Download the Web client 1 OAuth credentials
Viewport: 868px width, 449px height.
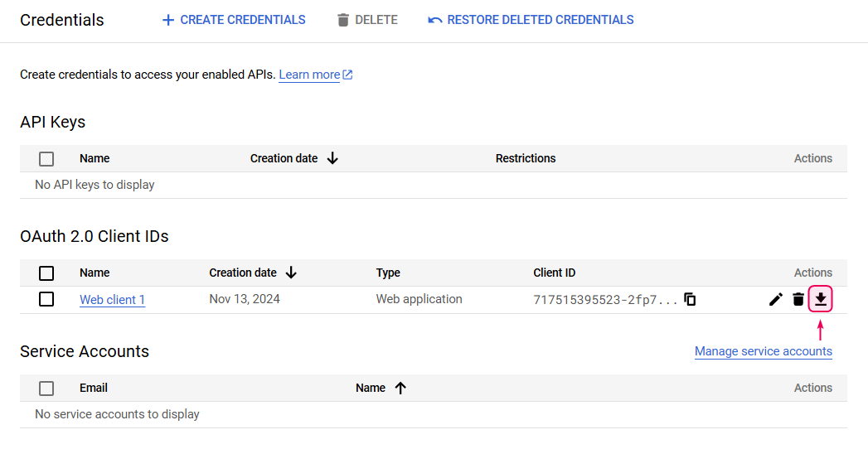coord(820,299)
